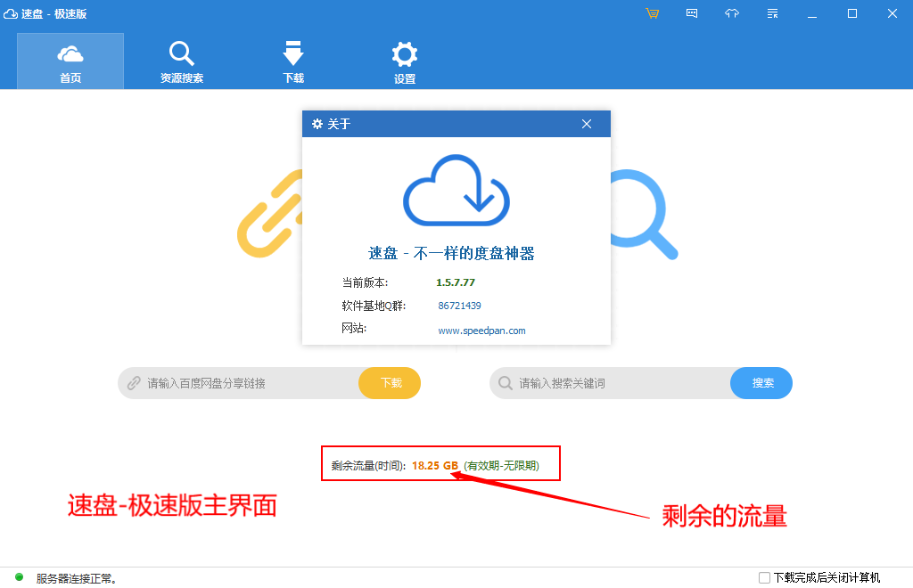
Task: Open the www.speedpan.com website link
Action: tap(481, 331)
